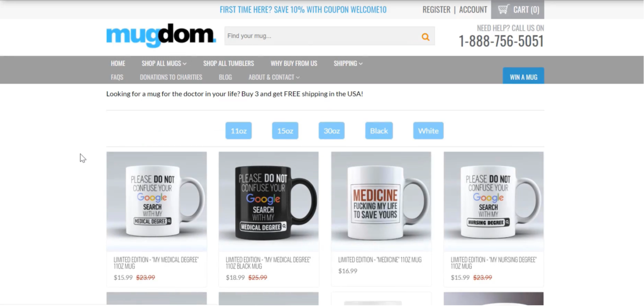Viewport: 644px width, 307px height.
Task: Open the Register link
Action: pos(436,9)
